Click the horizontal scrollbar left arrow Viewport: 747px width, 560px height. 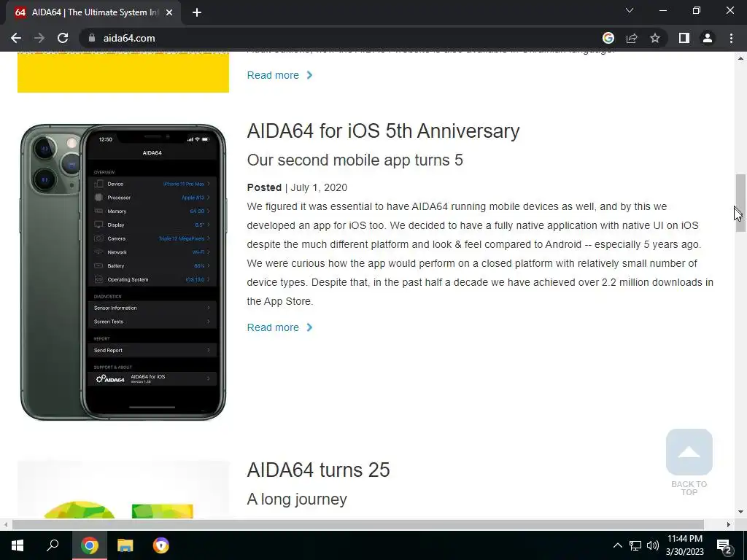pos(5,524)
